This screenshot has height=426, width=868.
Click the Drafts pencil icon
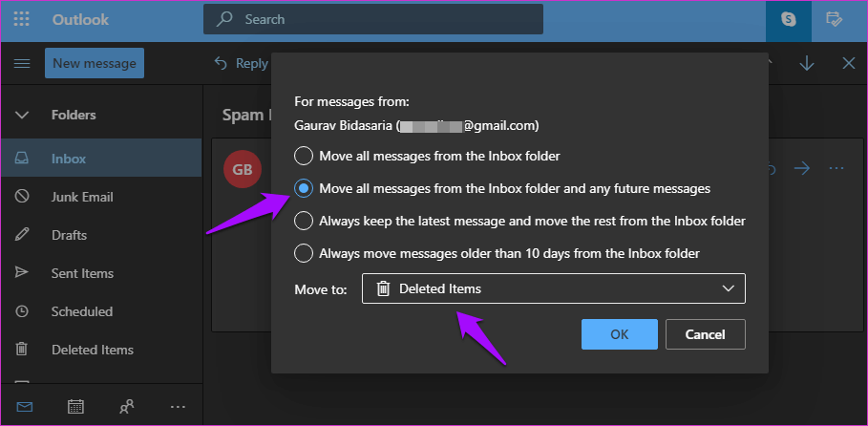[x=22, y=235]
